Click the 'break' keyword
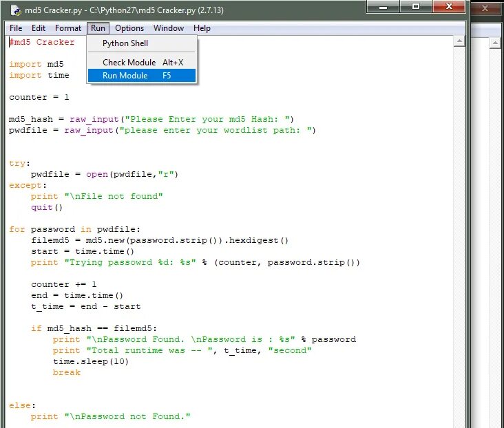The image size is (504, 428). pos(67,372)
